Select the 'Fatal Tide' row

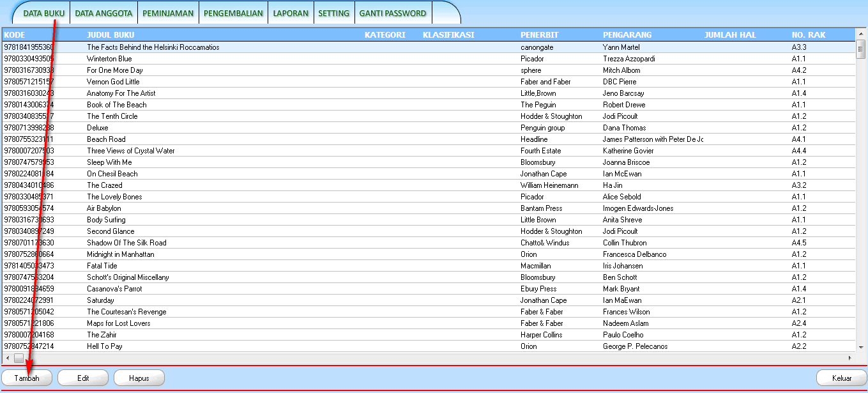tap(429, 266)
